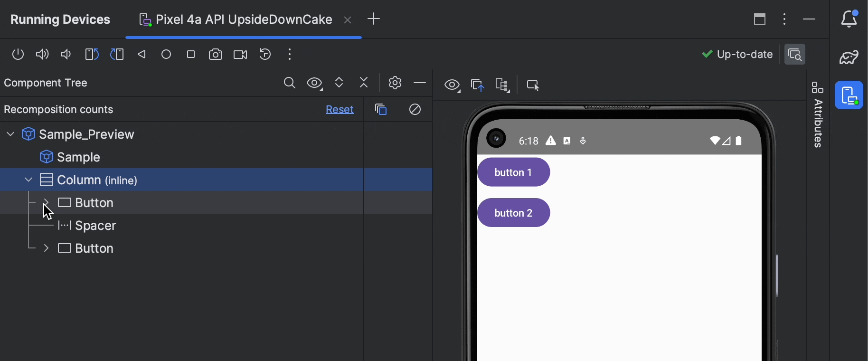Image resolution: width=868 pixels, height=361 pixels.
Task: Raise the emulator volume
Action: 42,55
